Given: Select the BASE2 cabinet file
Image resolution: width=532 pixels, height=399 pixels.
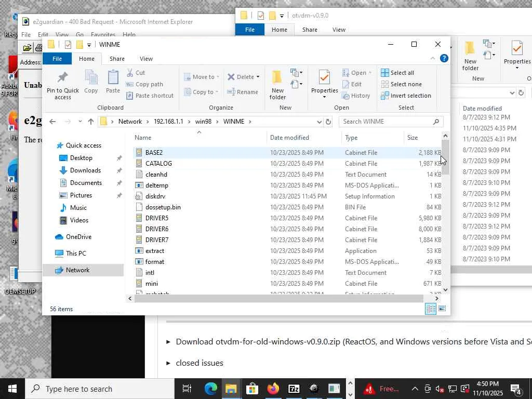Looking at the screenshot, I should click(288, 153).
